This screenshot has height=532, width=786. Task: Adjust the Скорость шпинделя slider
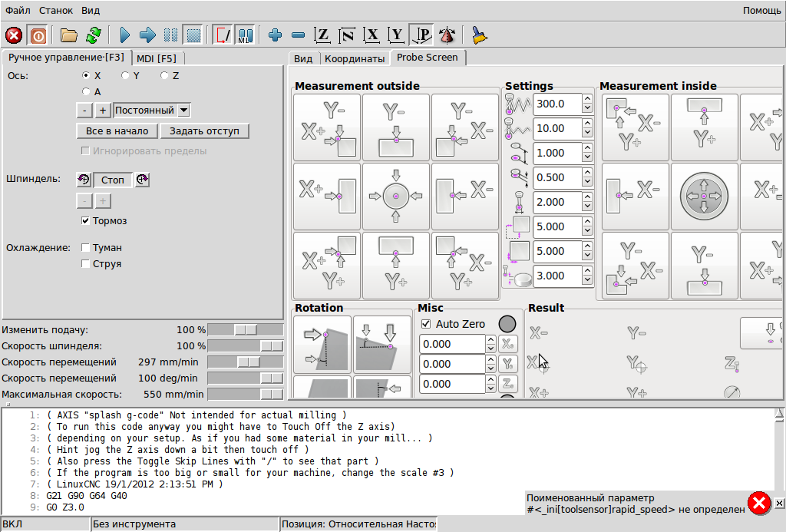click(x=246, y=346)
